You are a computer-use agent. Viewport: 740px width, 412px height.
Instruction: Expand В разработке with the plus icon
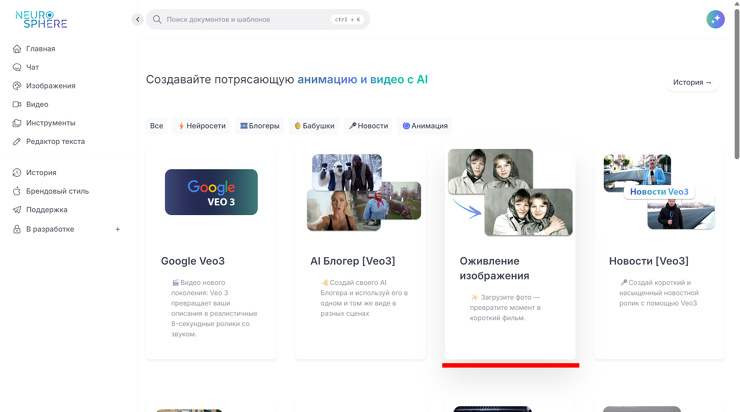117,229
